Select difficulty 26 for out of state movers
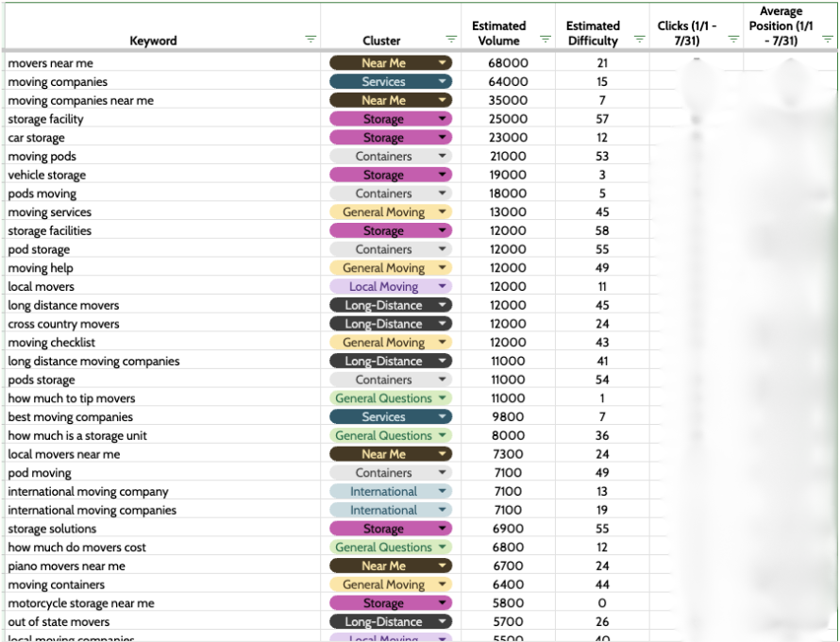This screenshot has width=840, height=642. pos(603,621)
